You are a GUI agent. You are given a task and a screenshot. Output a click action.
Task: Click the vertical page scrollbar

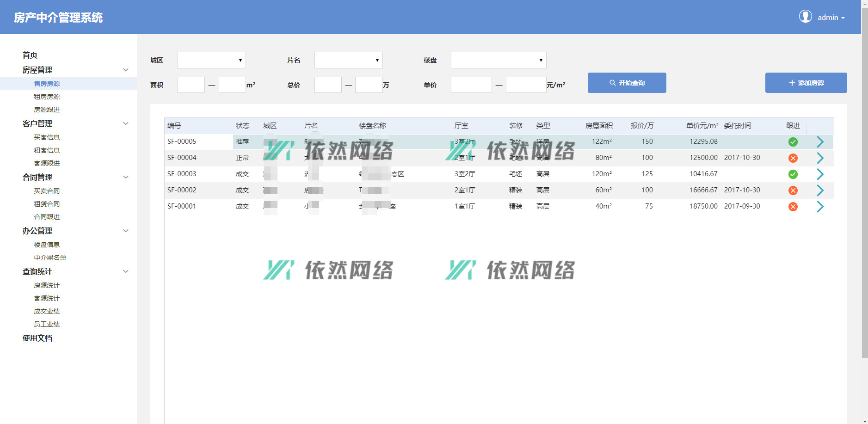[864, 185]
